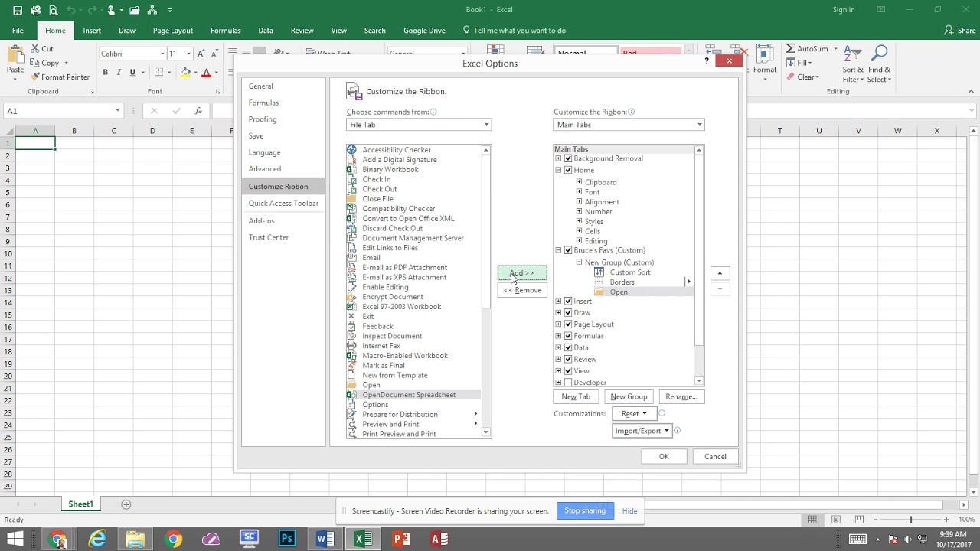980x551 pixels.
Task: Click the Open folder icon in Quick Access Toolbar
Action: [x=135, y=10]
